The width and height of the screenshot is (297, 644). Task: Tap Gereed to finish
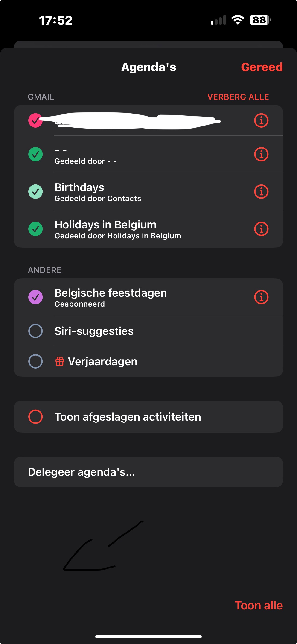[x=262, y=67]
